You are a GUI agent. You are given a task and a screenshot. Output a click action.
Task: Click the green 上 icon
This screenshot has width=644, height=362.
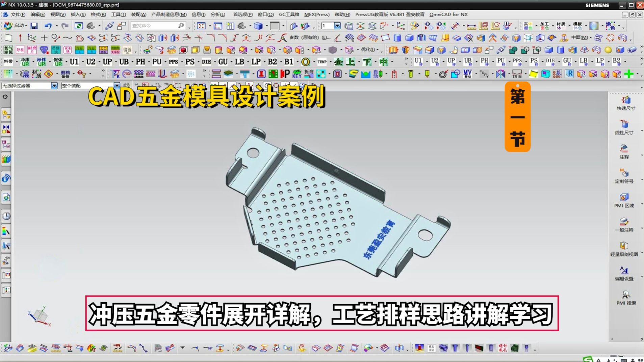[x=351, y=62]
